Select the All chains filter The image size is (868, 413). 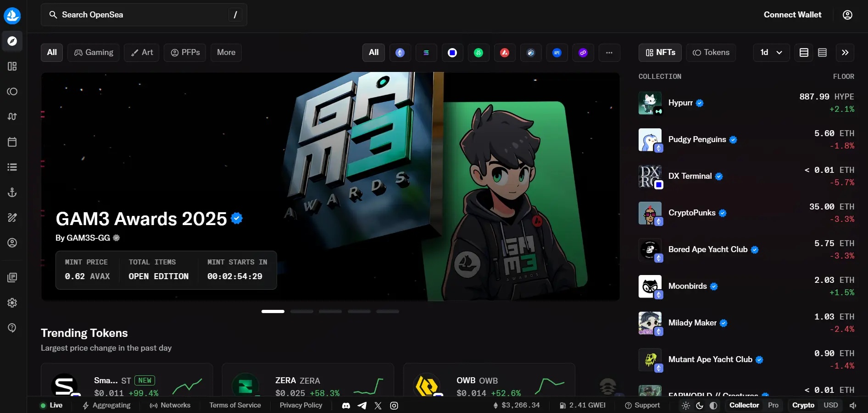[374, 53]
